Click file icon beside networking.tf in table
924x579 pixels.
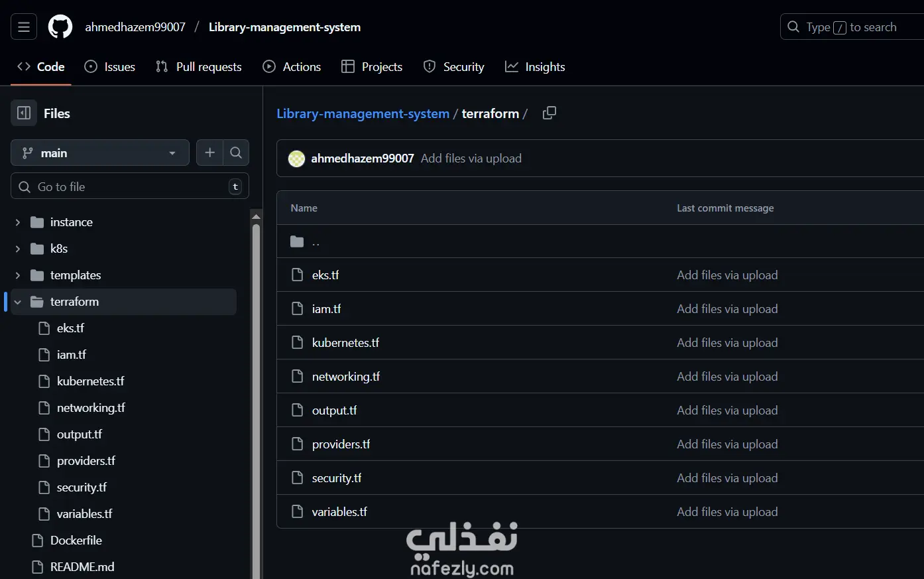point(298,377)
